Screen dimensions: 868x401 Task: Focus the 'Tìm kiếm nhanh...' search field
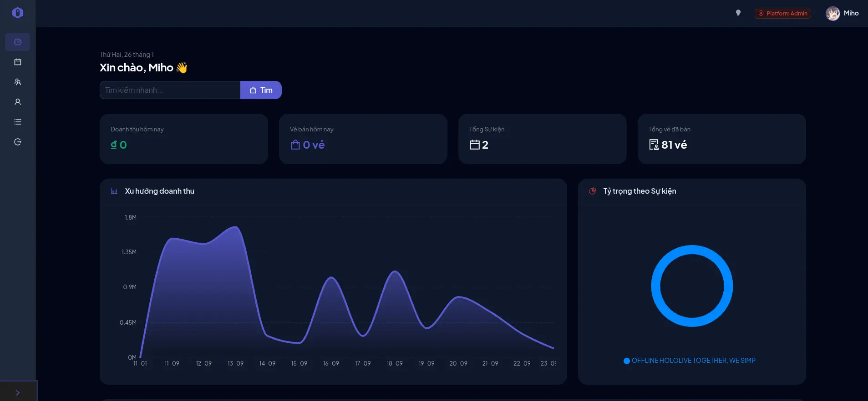170,90
